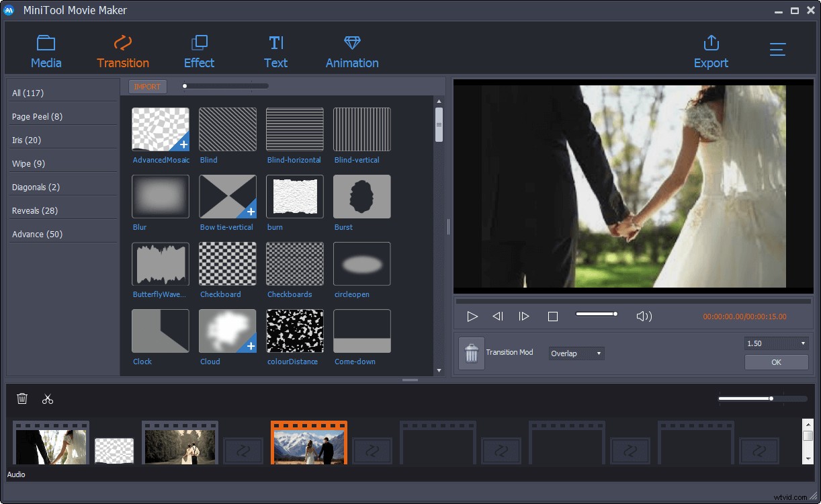Viewport: 821px width, 504px height.
Task: Open the Wipe transitions category
Action: 28,163
